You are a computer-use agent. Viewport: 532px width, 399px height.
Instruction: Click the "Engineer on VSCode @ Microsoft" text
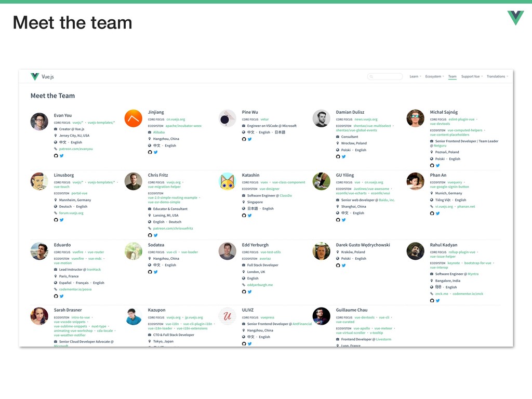coord(272,126)
